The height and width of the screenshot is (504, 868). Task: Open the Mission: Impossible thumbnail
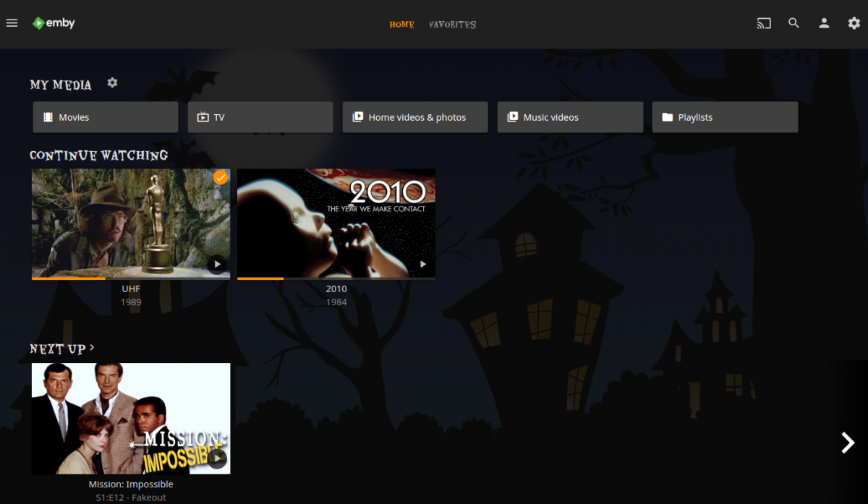[131, 419]
